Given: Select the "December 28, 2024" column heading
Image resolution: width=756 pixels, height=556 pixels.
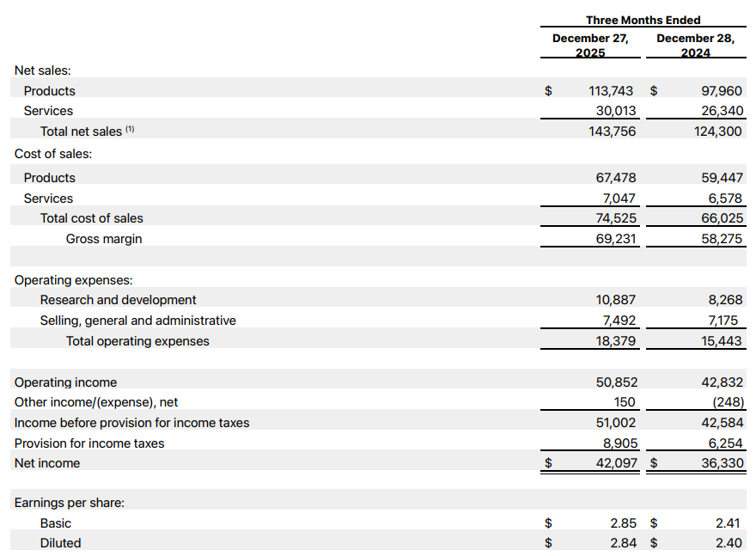Looking at the screenshot, I should pos(695,46).
